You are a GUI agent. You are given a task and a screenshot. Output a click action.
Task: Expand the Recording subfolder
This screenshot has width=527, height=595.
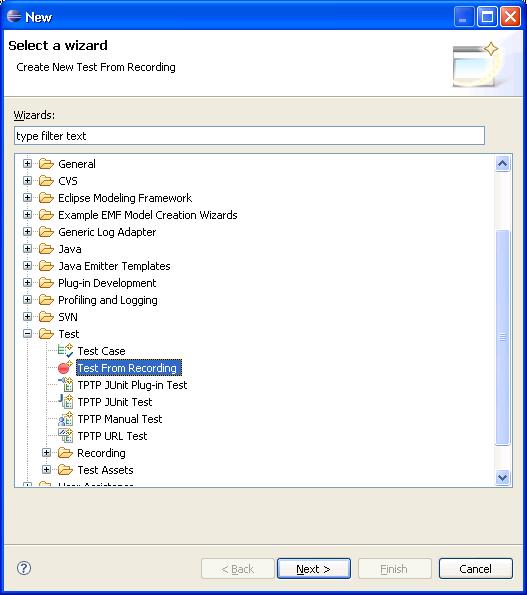point(46,453)
